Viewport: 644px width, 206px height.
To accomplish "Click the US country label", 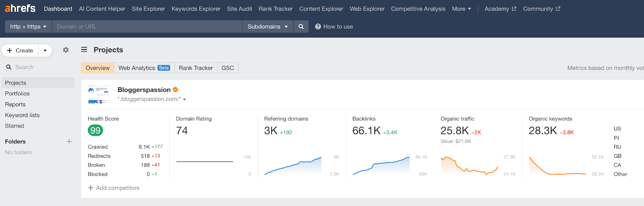I will pos(617,129).
